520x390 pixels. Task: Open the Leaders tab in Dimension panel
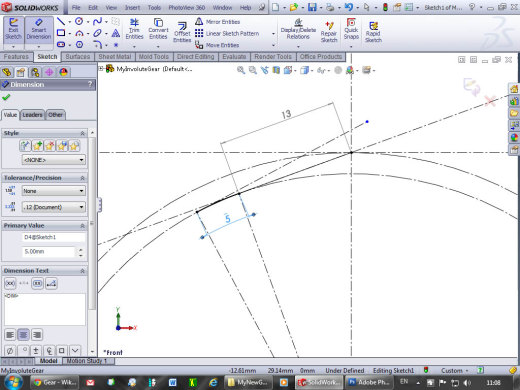32,115
